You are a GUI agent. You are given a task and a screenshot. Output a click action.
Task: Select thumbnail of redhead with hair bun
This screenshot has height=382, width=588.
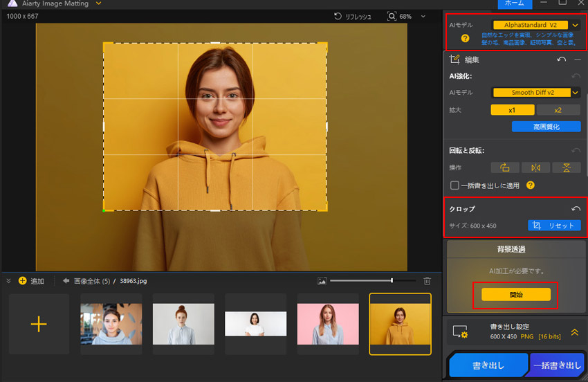[183, 324]
